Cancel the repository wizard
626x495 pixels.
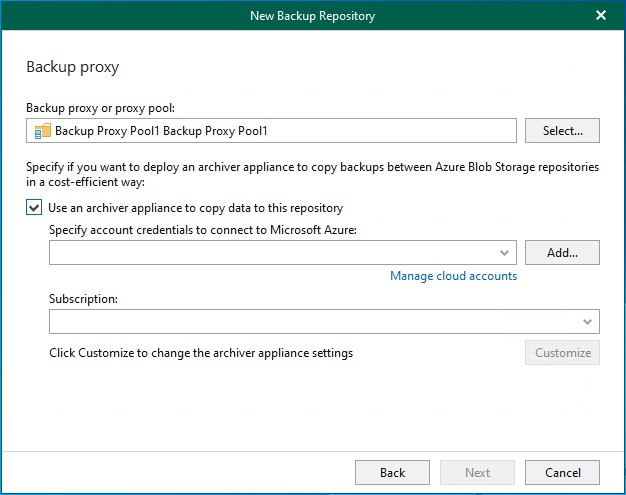(562, 473)
